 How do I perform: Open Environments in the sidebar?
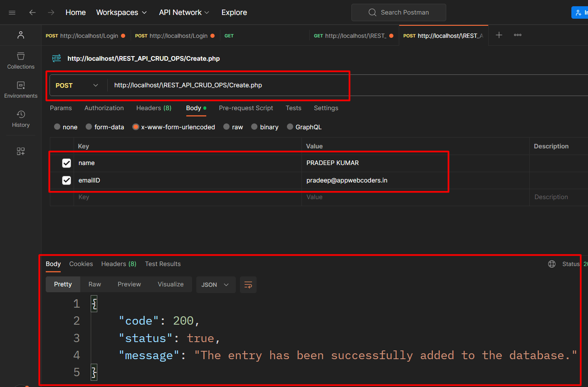pos(21,90)
